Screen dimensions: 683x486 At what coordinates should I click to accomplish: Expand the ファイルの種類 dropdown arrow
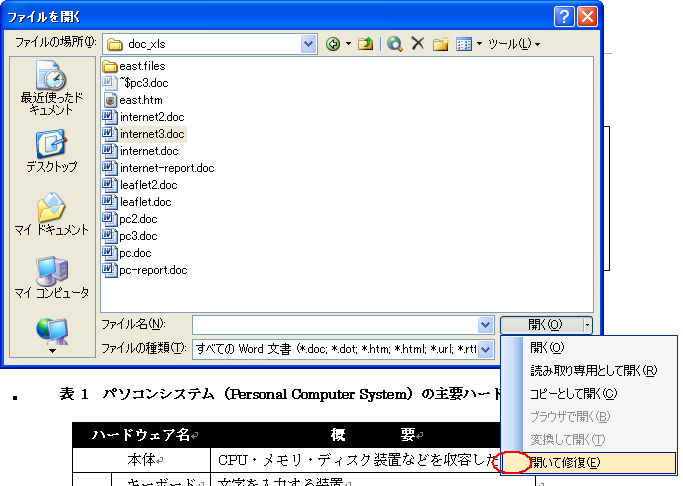[486, 349]
